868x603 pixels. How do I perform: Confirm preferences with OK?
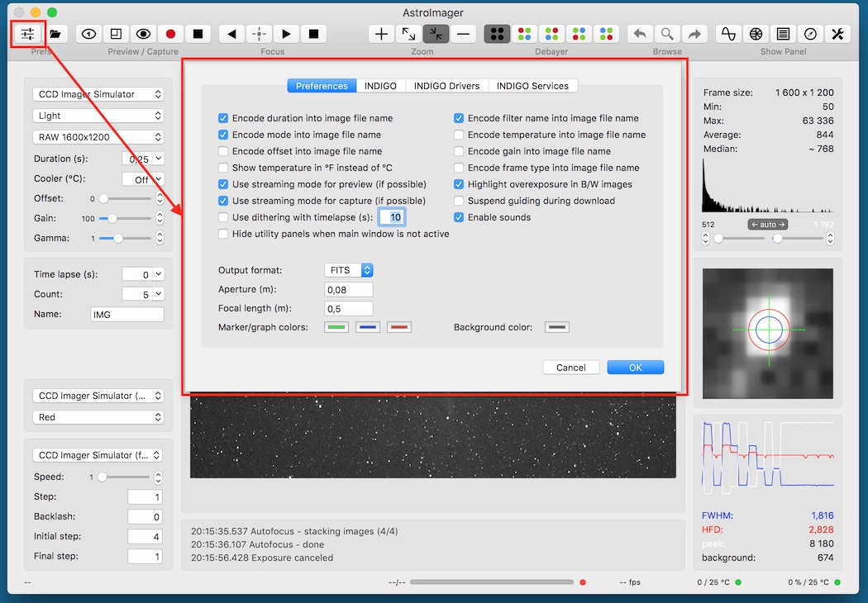click(x=636, y=368)
